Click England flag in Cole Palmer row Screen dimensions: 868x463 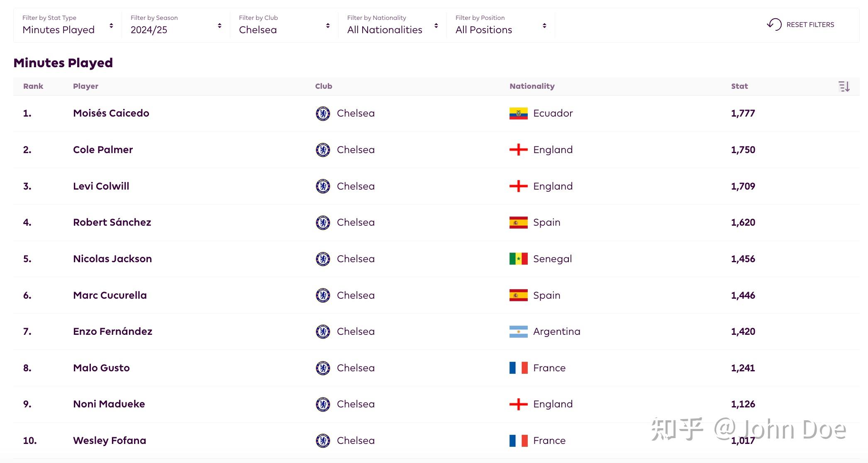tap(518, 150)
